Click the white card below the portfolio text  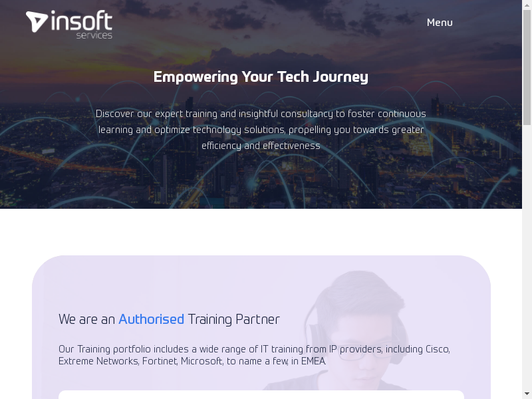tap(261, 394)
